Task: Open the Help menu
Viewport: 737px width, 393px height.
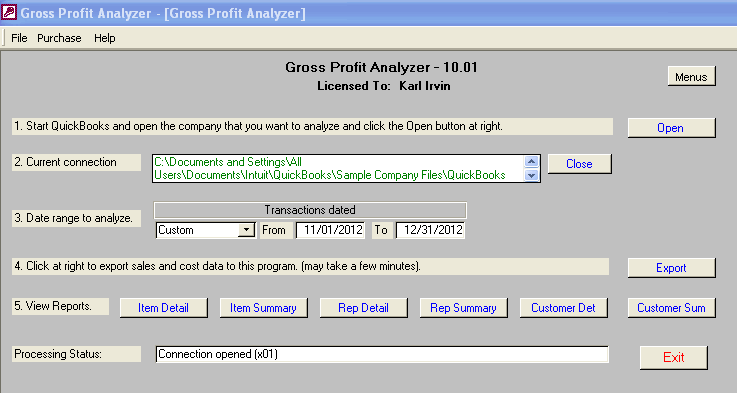Action: pyautogui.click(x=105, y=38)
